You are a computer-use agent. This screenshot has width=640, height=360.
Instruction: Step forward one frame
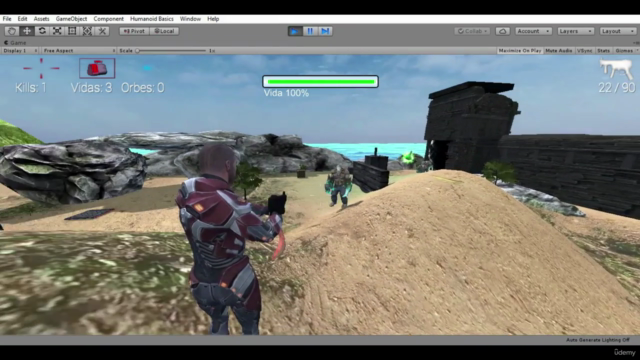[x=325, y=31]
